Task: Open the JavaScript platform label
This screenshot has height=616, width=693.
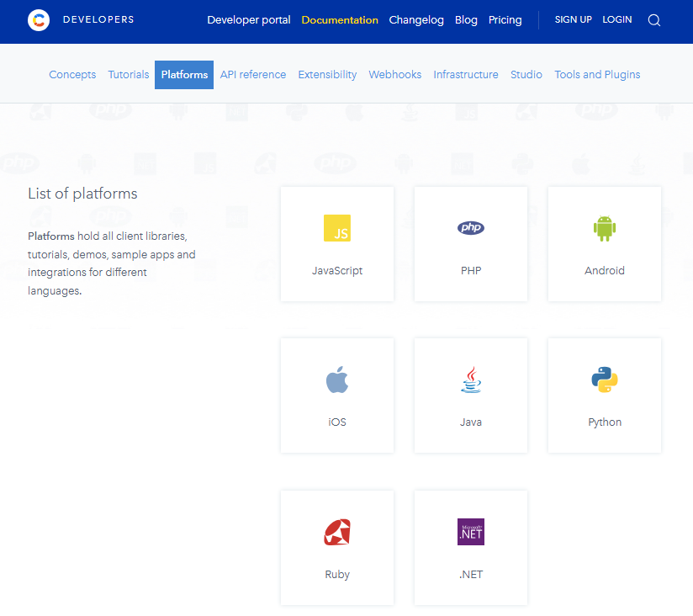Action: pyautogui.click(x=337, y=271)
